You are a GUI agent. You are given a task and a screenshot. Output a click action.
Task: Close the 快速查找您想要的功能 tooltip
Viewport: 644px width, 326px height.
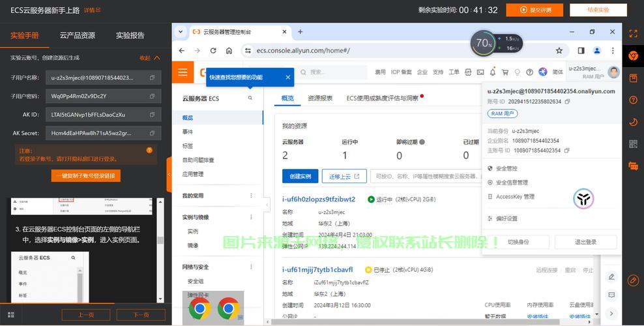(x=288, y=77)
